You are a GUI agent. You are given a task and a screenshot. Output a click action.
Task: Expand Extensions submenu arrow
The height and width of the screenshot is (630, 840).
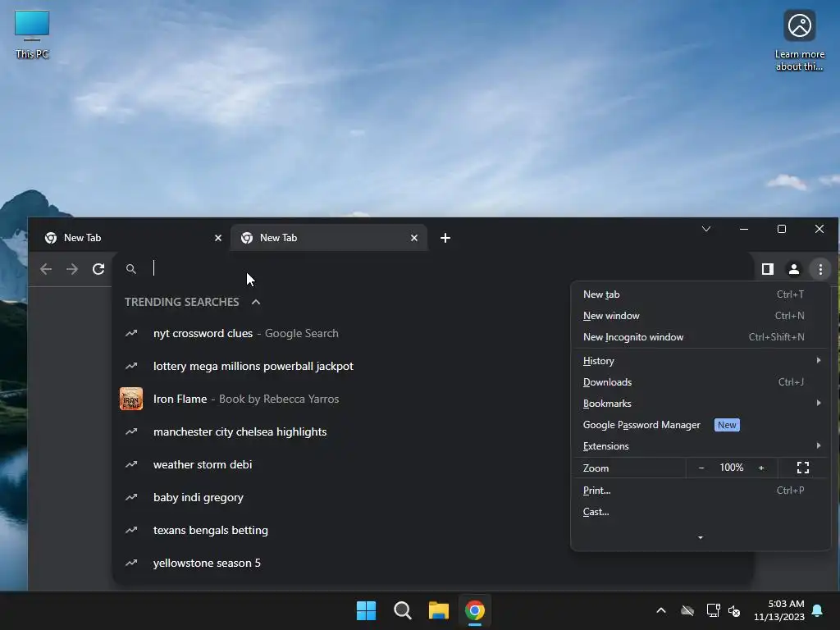[x=819, y=445]
